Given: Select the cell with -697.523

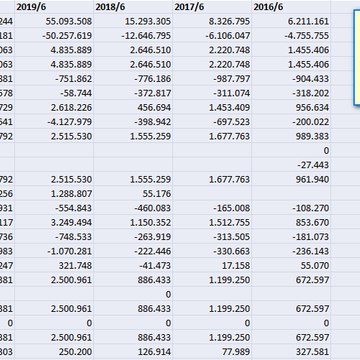Looking at the screenshot, I should [x=212, y=122].
